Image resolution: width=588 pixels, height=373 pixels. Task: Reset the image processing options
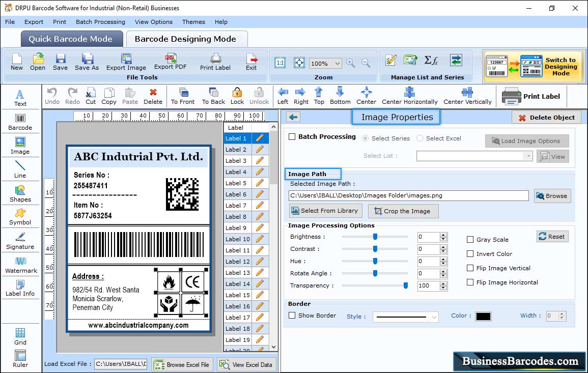[552, 237]
